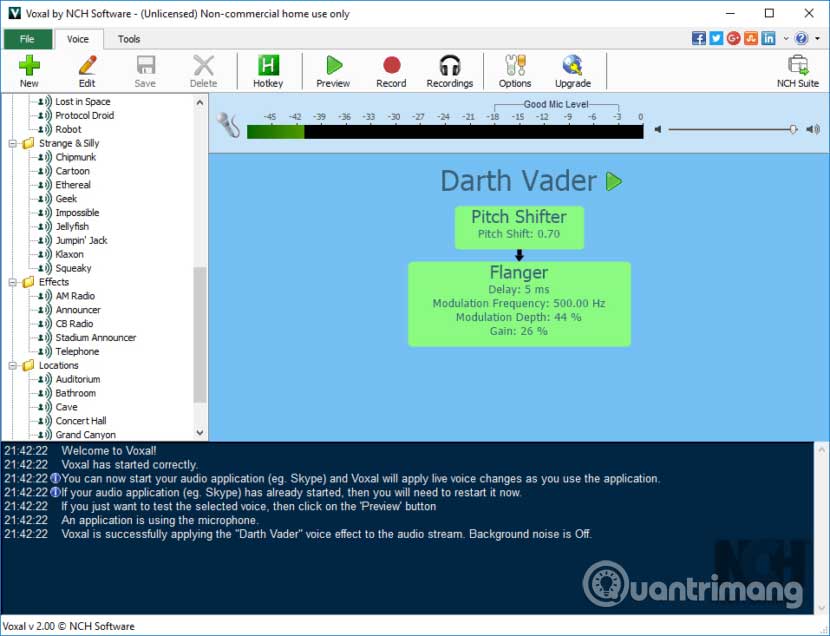The width and height of the screenshot is (830, 636).
Task: Open the Tools menu
Action: pyautogui.click(x=128, y=39)
